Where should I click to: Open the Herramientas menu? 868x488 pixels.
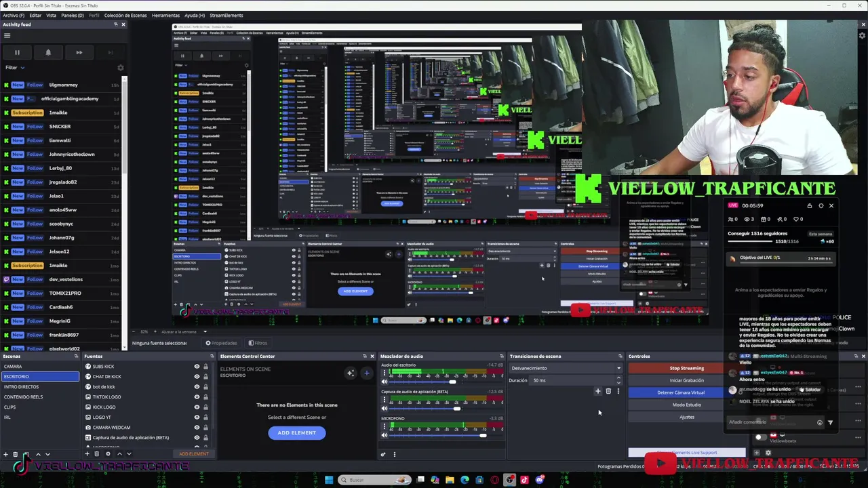point(165,15)
